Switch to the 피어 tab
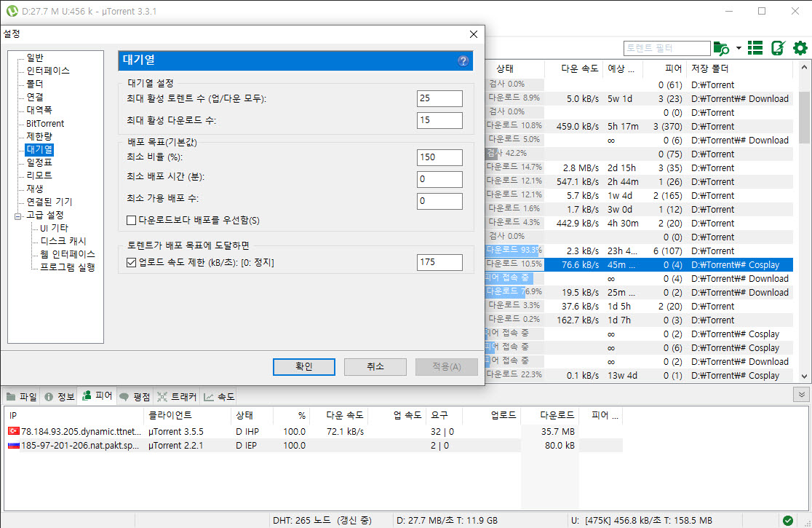 97,396
